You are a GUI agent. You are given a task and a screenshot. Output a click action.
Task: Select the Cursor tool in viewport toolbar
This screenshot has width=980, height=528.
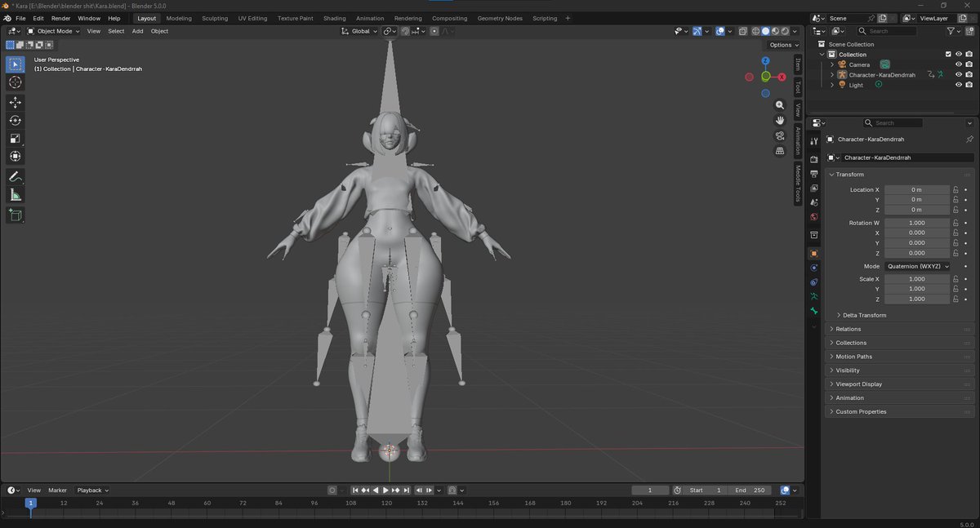[16, 82]
